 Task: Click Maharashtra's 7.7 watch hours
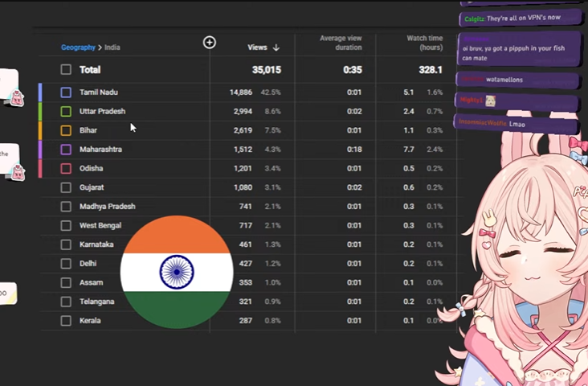tap(409, 150)
